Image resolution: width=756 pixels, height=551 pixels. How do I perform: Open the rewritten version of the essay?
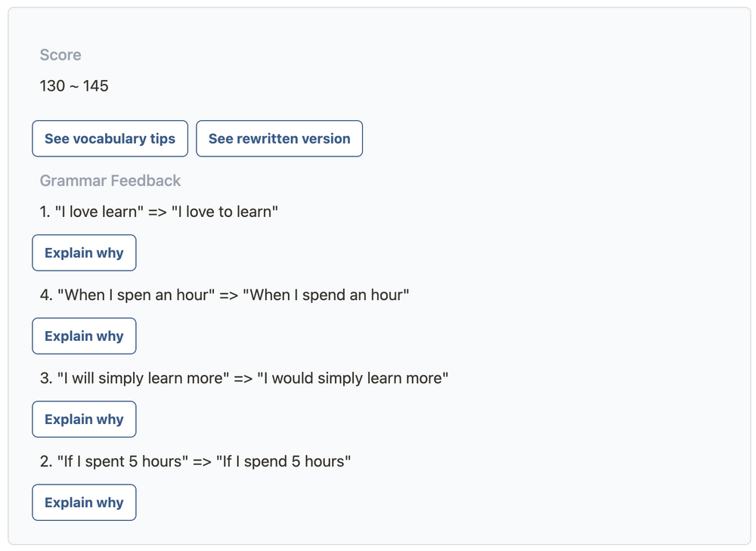pos(279,138)
